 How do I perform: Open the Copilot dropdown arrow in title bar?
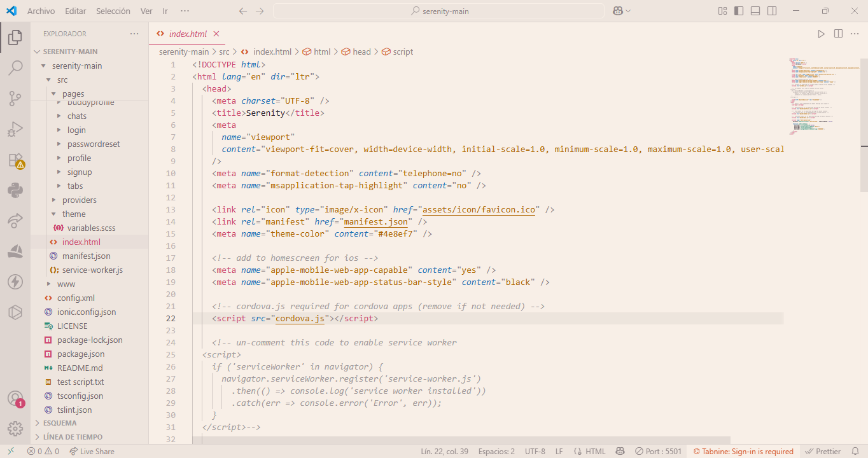tap(628, 11)
